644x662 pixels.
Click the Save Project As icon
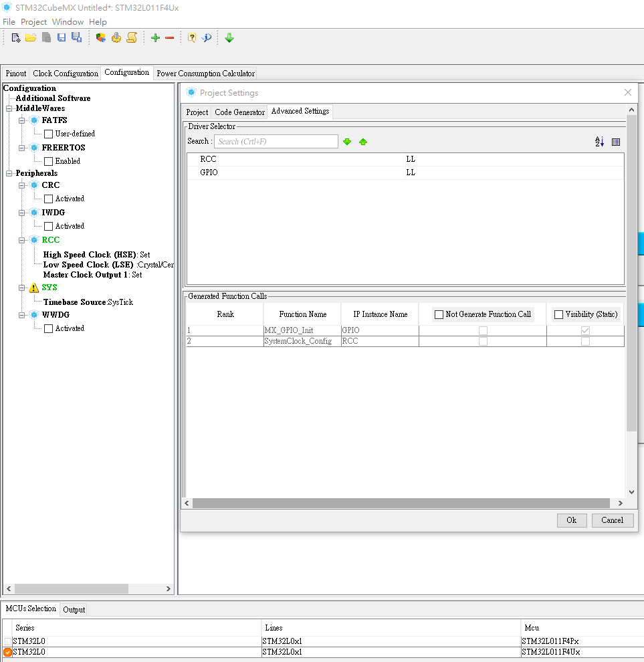tap(76, 37)
